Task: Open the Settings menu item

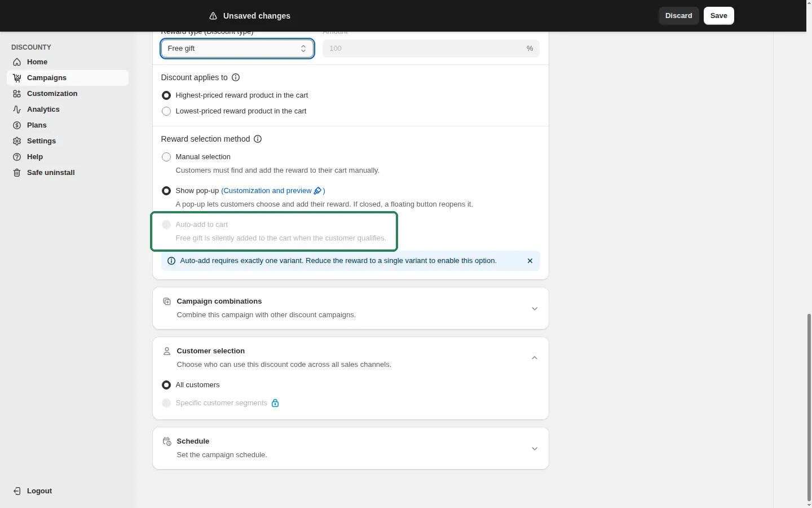Action: pyautogui.click(x=68, y=141)
